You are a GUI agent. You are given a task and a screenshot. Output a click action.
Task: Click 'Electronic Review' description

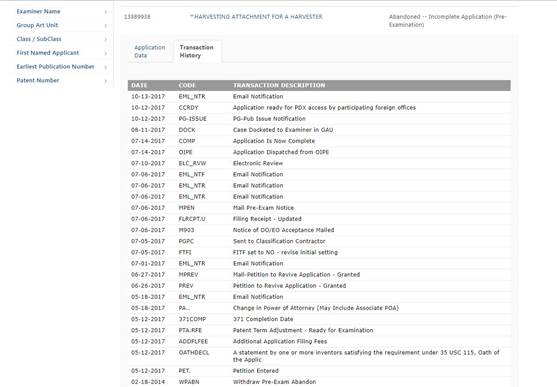point(258,163)
